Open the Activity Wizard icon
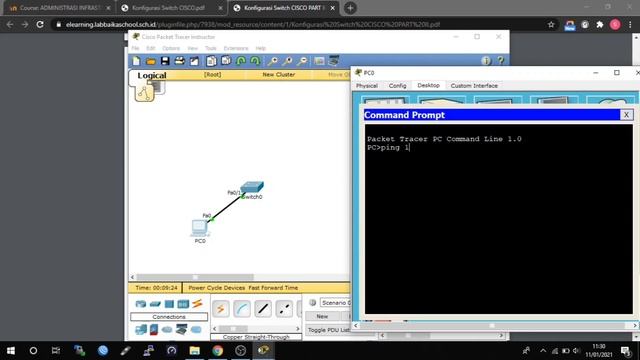The height and width of the screenshot is (360, 640). click(x=194, y=61)
